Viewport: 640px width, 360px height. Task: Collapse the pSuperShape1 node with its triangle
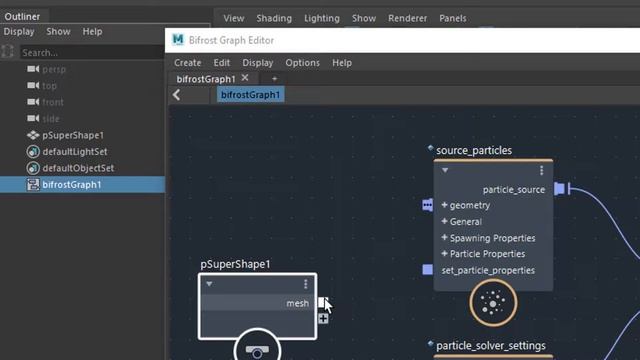(209, 284)
